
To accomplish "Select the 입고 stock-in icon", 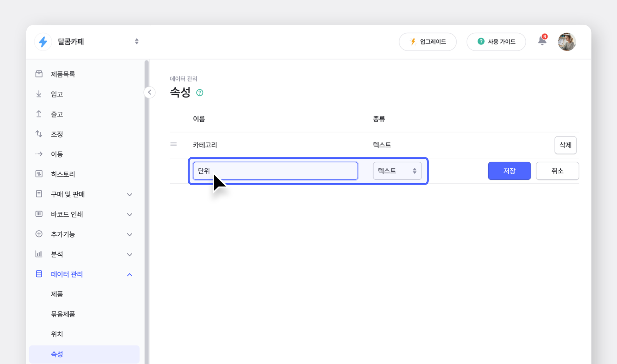I will click(x=39, y=94).
